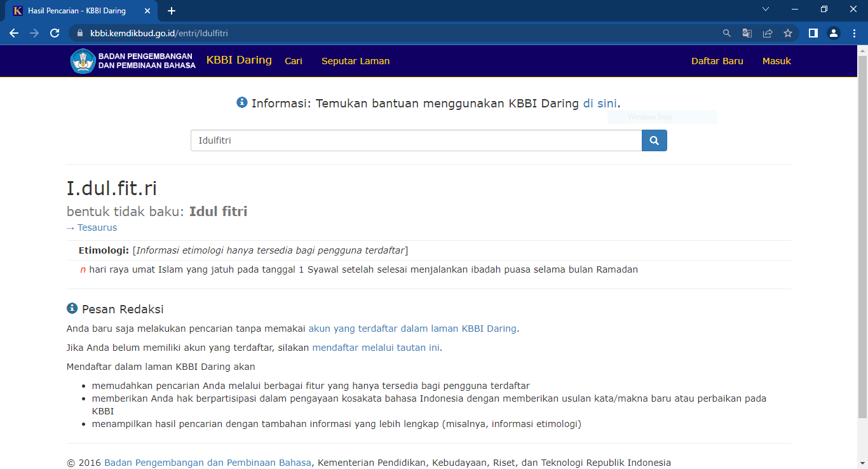Click the Badan Pengembangan dan Pembinaan Bahasa logo

coord(133,61)
